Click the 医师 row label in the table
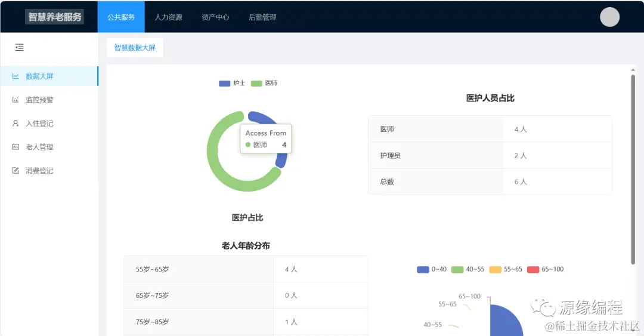This screenshot has height=336, width=644. (387, 129)
